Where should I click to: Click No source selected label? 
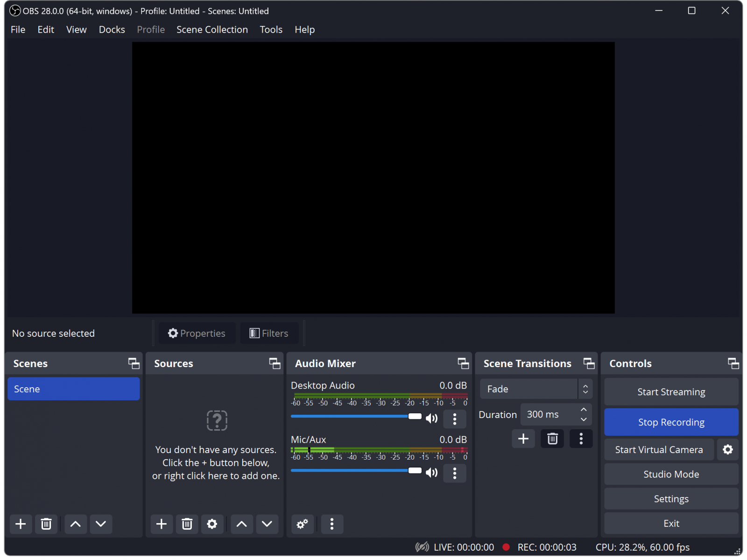[x=53, y=333]
